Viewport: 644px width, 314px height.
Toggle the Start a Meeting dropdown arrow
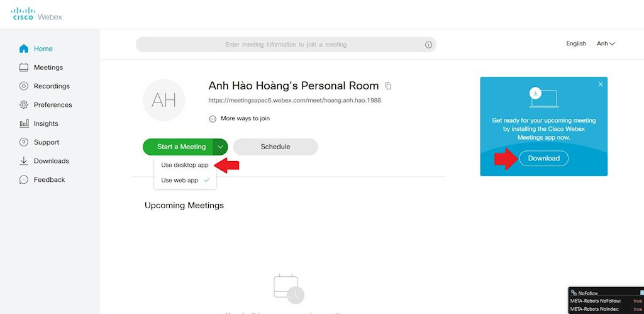[x=221, y=147]
